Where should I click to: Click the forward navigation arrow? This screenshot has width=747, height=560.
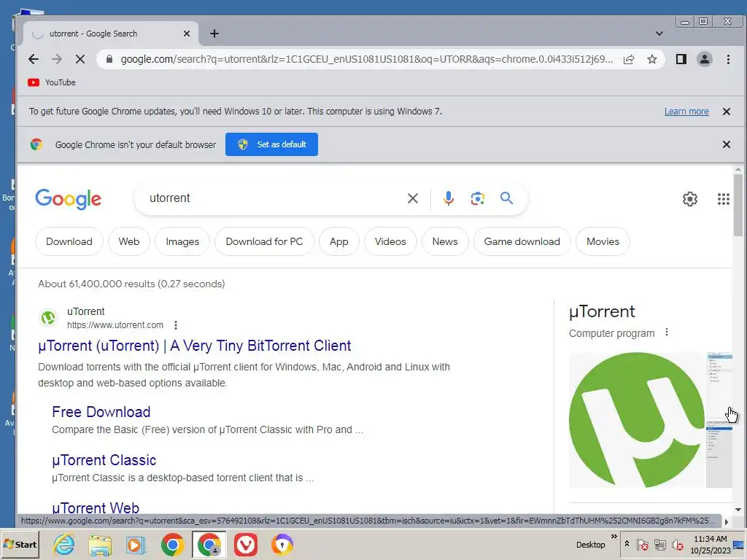pos(57,59)
